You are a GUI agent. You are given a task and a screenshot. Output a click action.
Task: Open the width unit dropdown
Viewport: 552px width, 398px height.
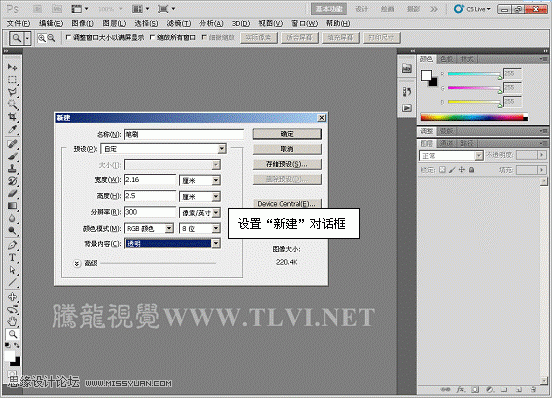click(216, 181)
